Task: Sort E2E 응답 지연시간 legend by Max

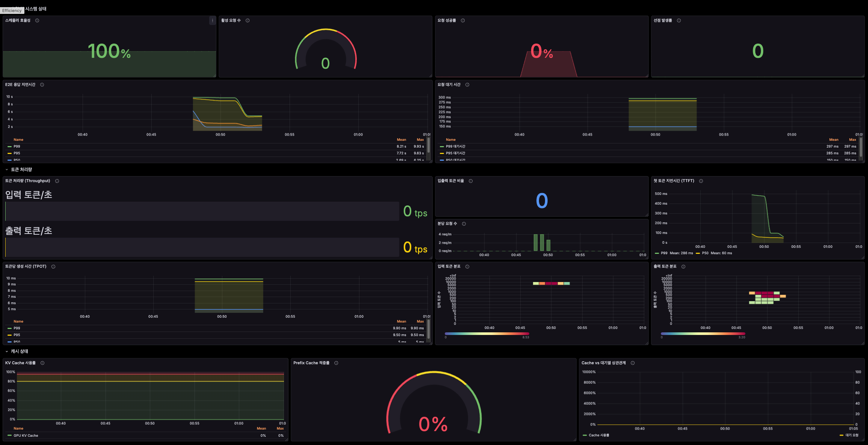Action: tap(420, 140)
